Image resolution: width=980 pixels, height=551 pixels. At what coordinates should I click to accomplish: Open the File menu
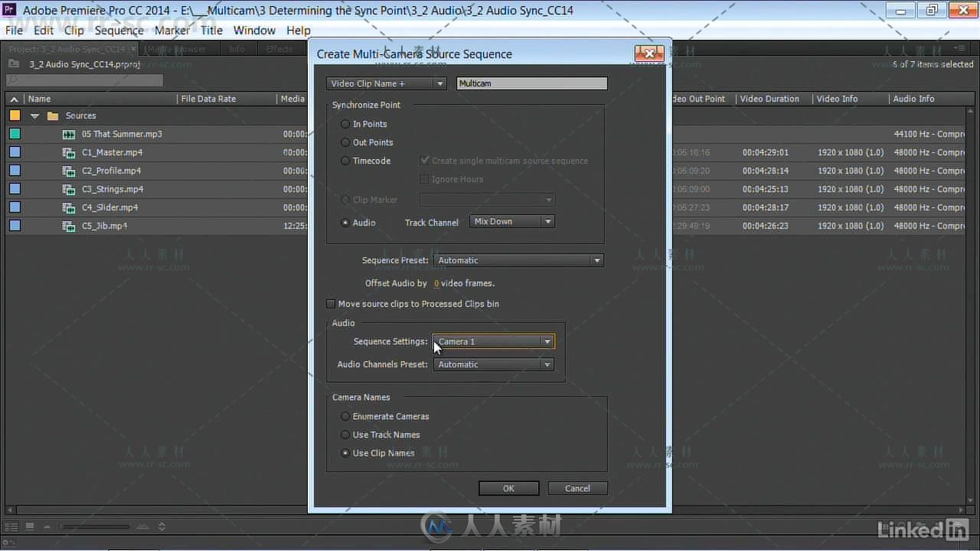[14, 31]
